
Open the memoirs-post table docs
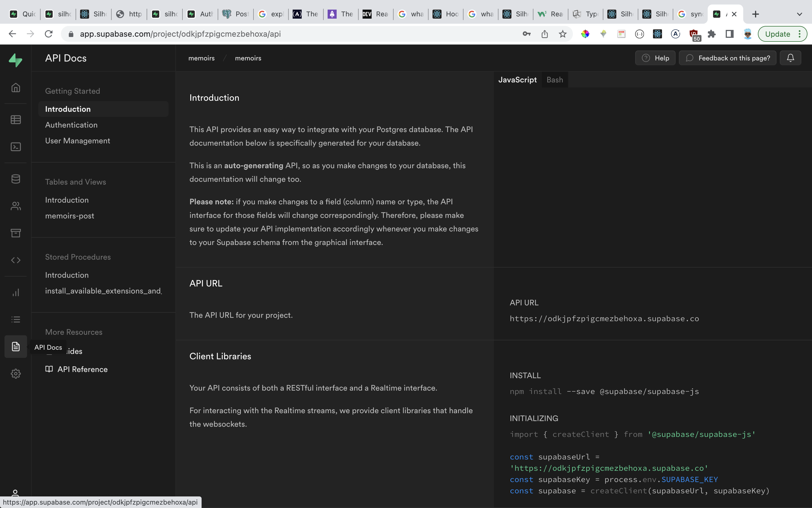tap(69, 216)
